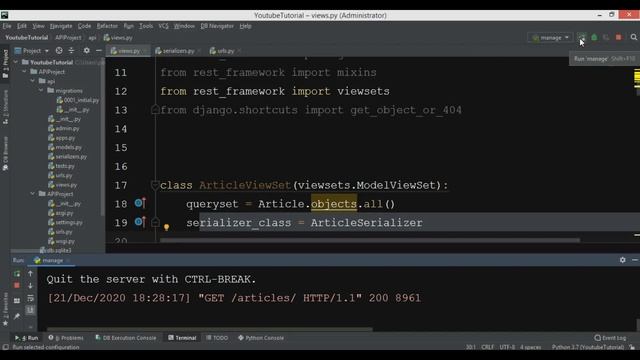Open the Code menu
Screen dimensions: 640x360
click(x=84, y=26)
